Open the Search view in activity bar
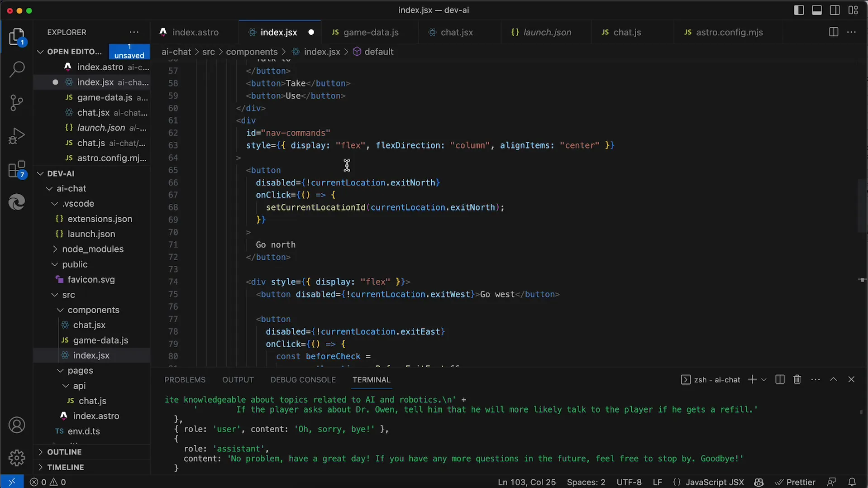Viewport: 868px width, 488px height. (x=17, y=69)
